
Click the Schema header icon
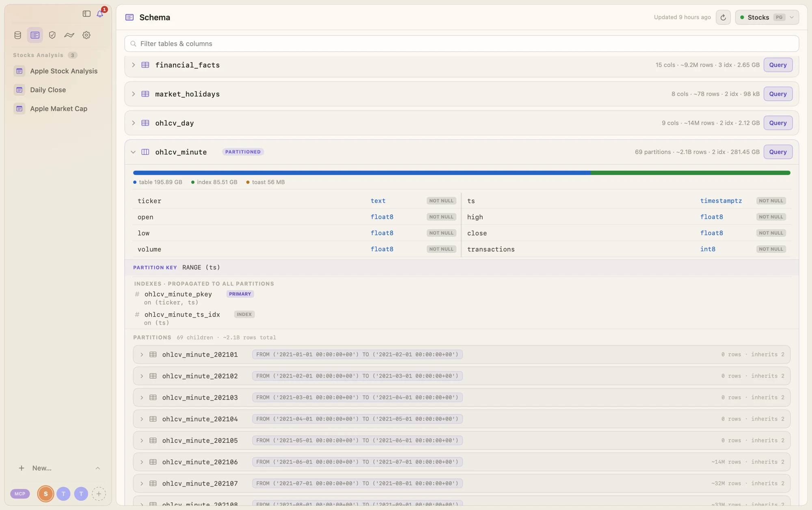(130, 17)
